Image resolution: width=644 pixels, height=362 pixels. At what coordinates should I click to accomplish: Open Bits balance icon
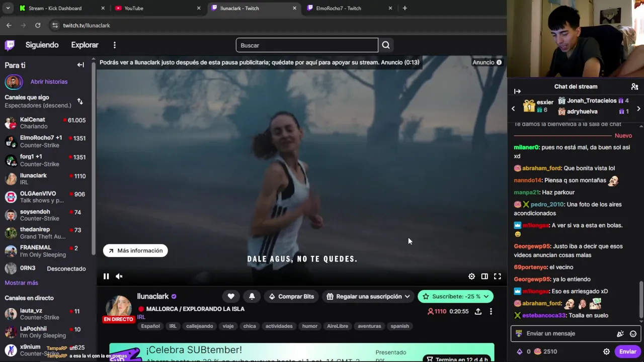520,351
